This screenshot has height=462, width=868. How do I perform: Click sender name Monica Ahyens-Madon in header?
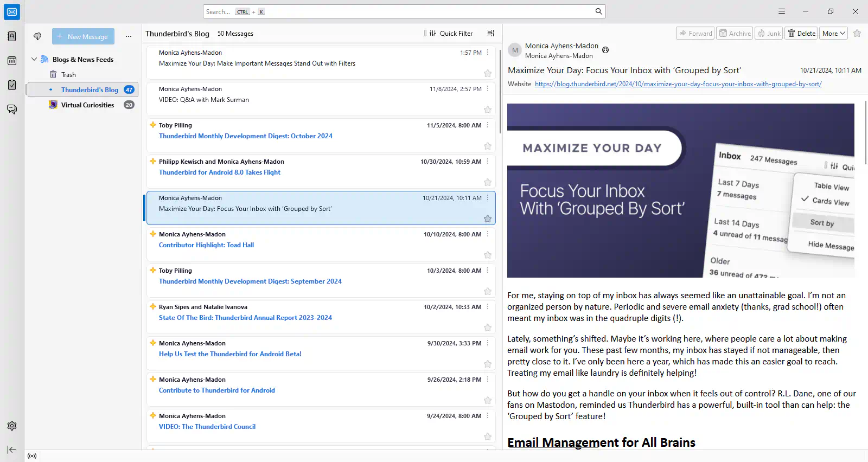(561, 46)
